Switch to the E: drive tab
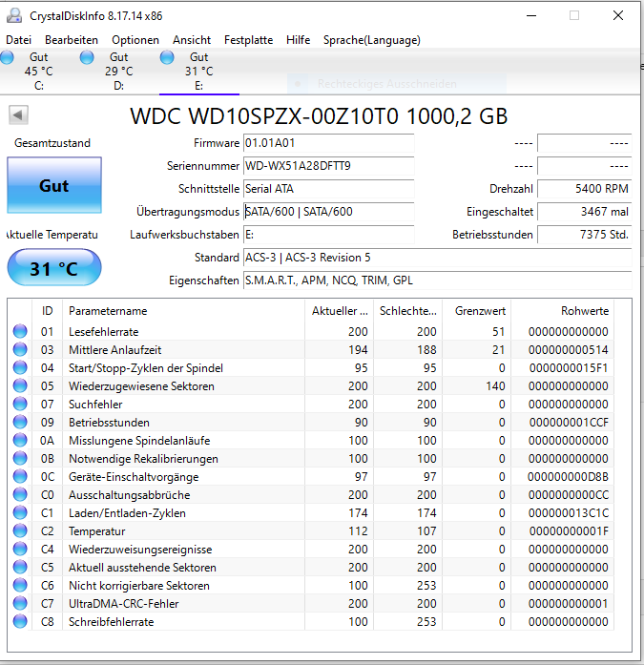Image resolution: width=644 pixels, height=665 pixels. [x=199, y=72]
